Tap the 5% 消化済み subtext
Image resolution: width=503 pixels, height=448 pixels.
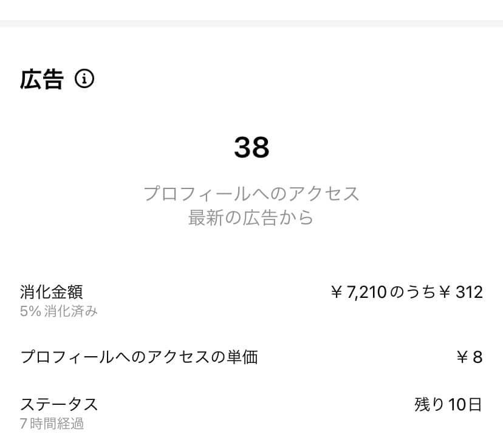[x=59, y=311]
